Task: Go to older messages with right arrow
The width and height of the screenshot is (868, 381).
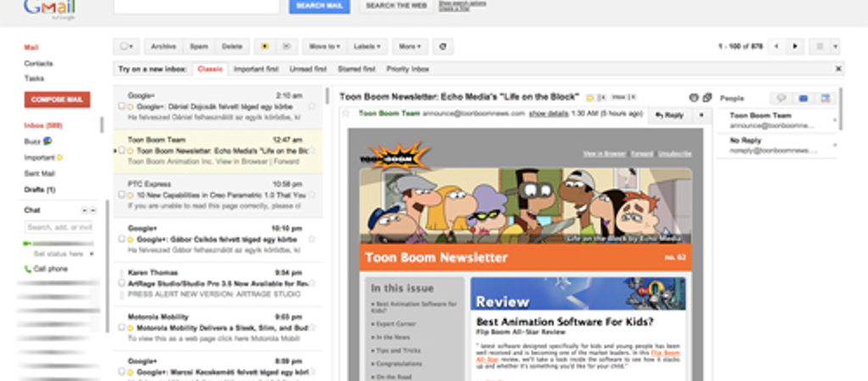Action: coord(795,47)
